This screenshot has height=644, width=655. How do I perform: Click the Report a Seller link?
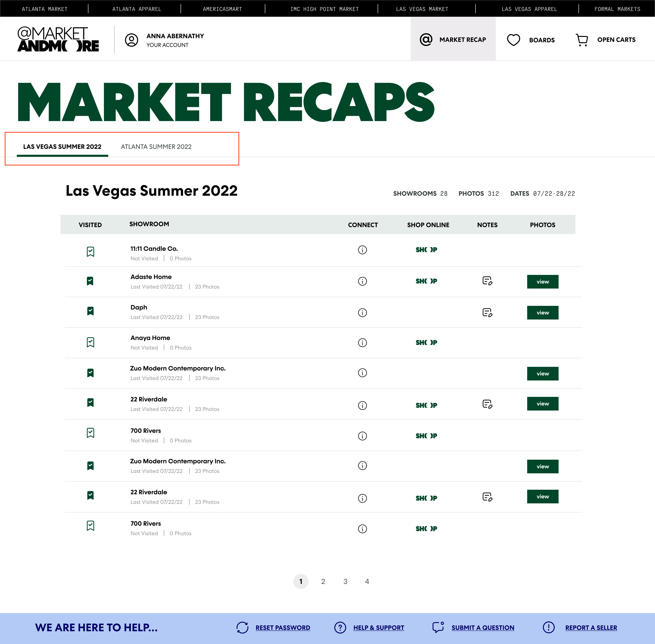point(591,628)
